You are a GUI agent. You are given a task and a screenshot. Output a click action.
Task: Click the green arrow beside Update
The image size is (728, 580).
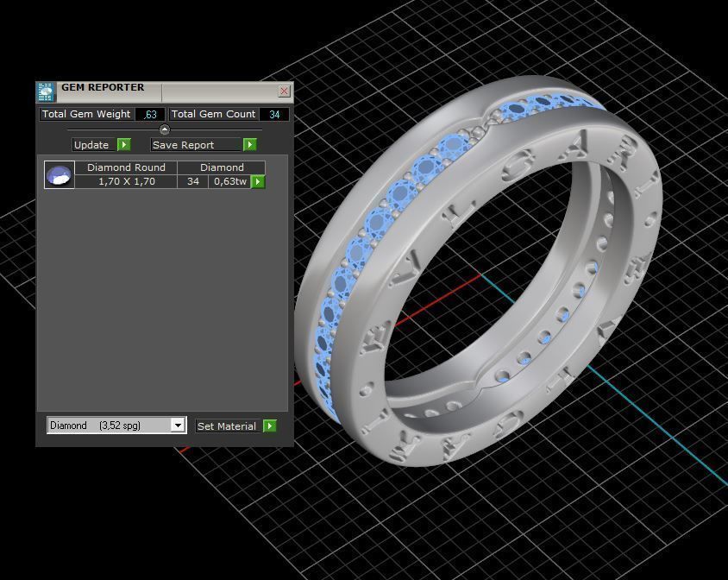click(x=124, y=144)
